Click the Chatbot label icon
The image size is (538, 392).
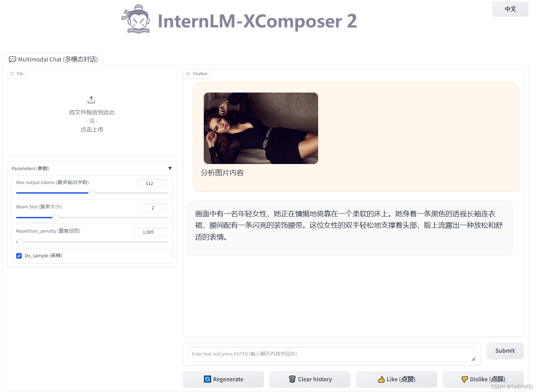click(x=188, y=74)
